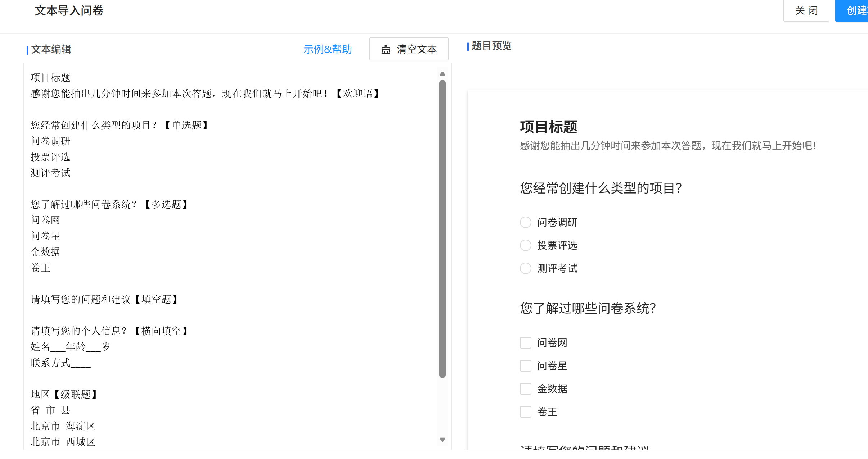Screen dimensions: 868x459
Task: Click the 联系方式 line in editor
Action: (60, 363)
